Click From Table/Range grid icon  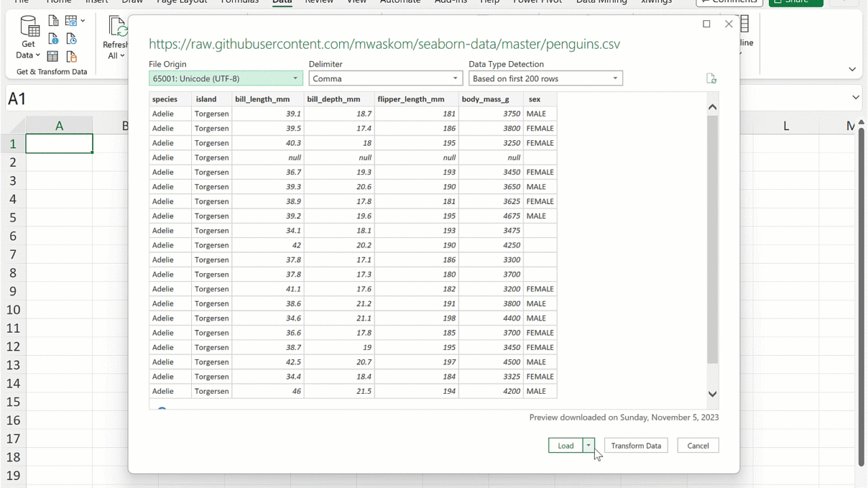coord(53,57)
